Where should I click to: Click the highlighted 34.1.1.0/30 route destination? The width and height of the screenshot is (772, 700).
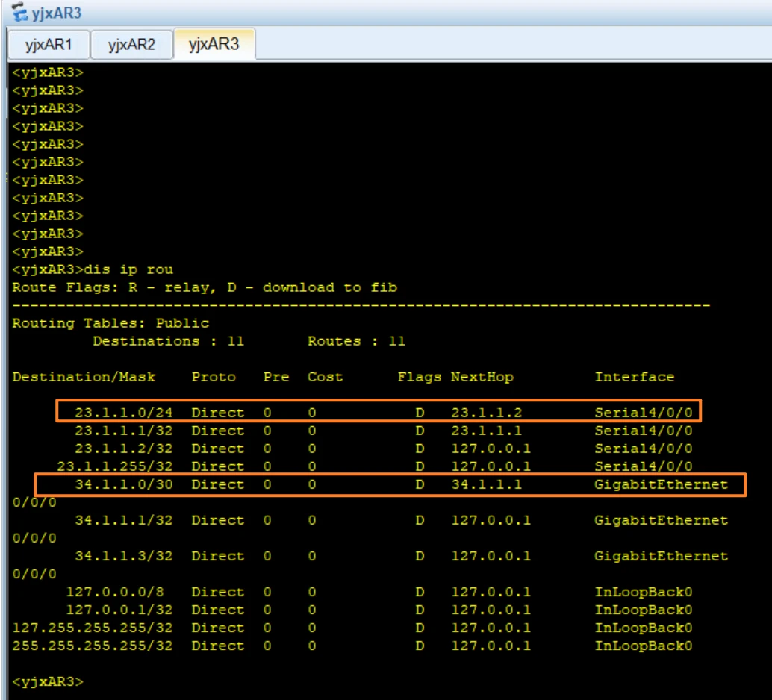pos(123,484)
